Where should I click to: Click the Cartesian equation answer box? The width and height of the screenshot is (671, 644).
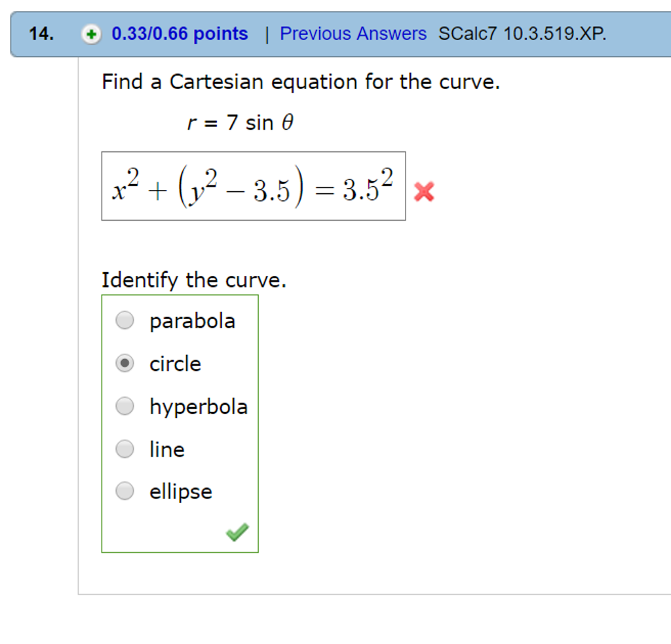click(254, 187)
